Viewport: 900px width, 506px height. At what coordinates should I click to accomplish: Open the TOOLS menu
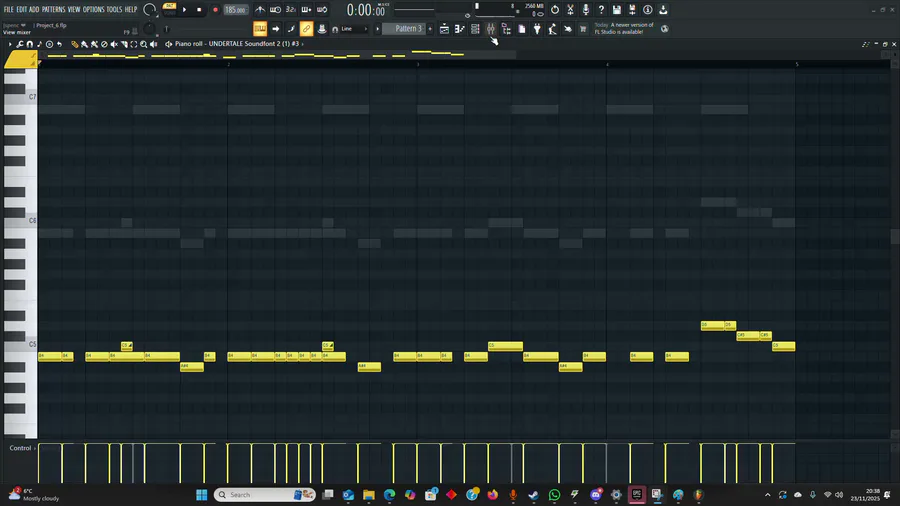pyautogui.click(x=114, y=10)
